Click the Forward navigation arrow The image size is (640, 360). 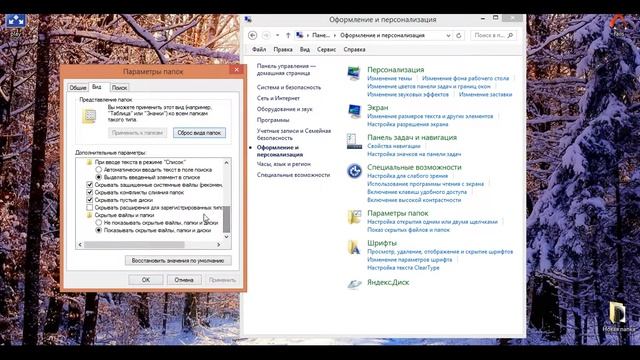[266, 36]
